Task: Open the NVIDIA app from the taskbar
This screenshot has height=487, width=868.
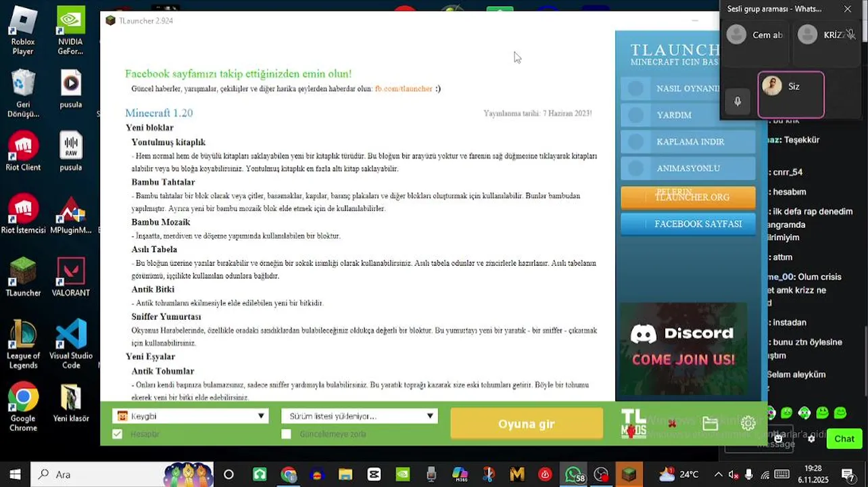Action: [x=402, y=474]
